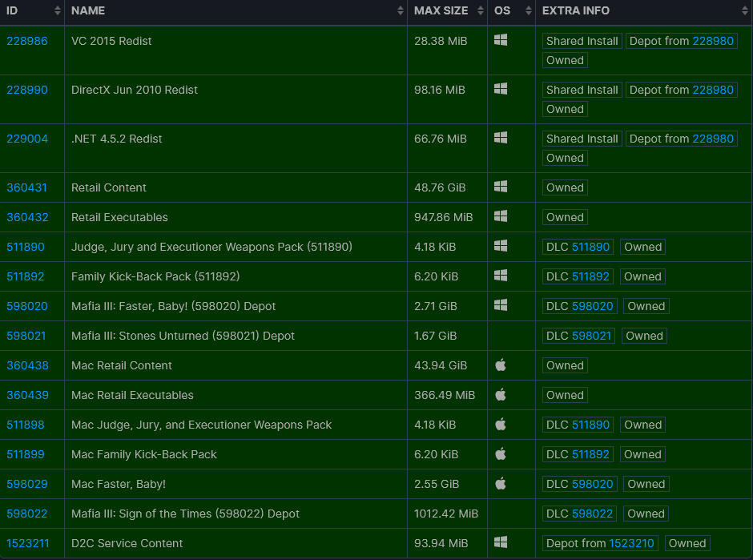The image size is (753, 560).
Task: Open DLC 511890 link in Mac Judge, Jury row
Action: [590, 425]
